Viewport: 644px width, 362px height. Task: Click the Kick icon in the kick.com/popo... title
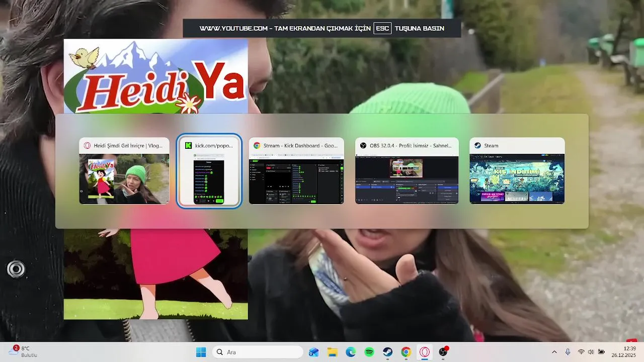tap(188, 145)
